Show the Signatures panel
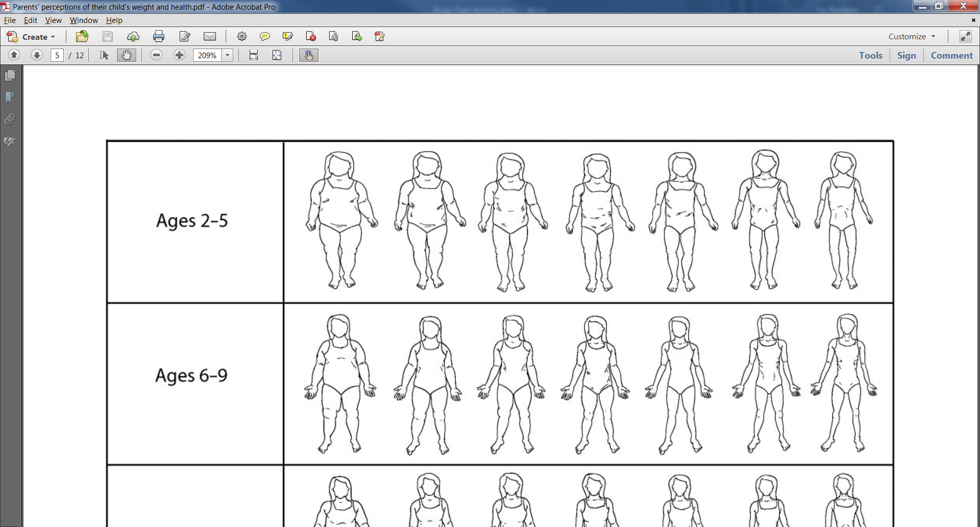This screenshot has width=980, height=527. (10, 141)
